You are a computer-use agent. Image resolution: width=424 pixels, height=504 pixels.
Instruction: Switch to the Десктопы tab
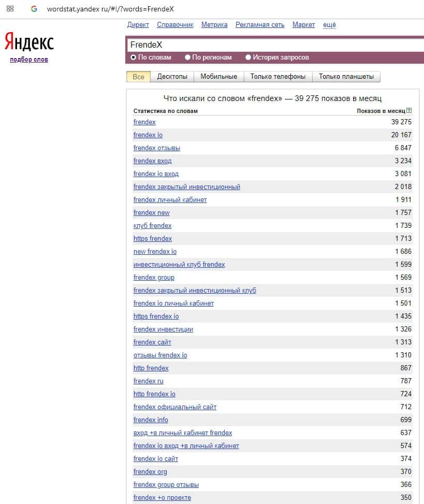(172, 77)
